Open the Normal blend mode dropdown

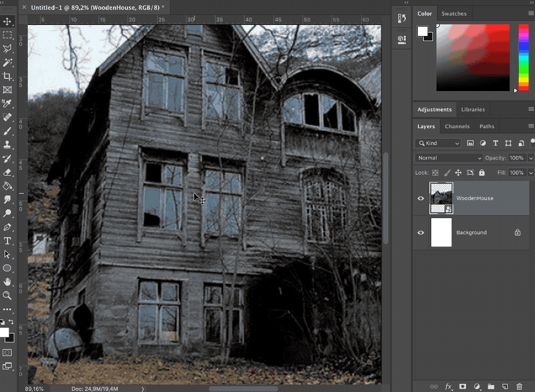tap(449, 158)
